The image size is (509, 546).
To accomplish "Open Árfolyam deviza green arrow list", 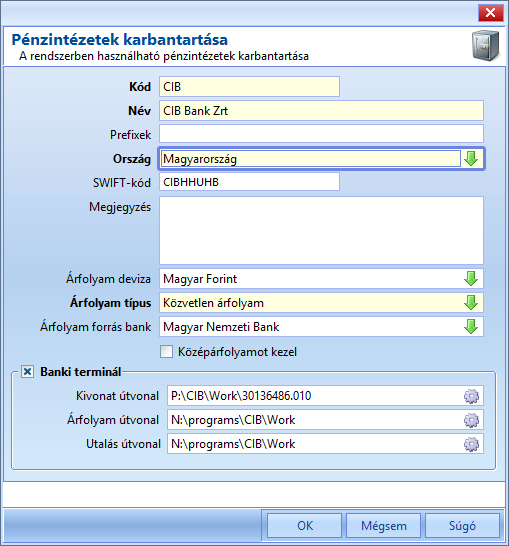I will 471,279.
